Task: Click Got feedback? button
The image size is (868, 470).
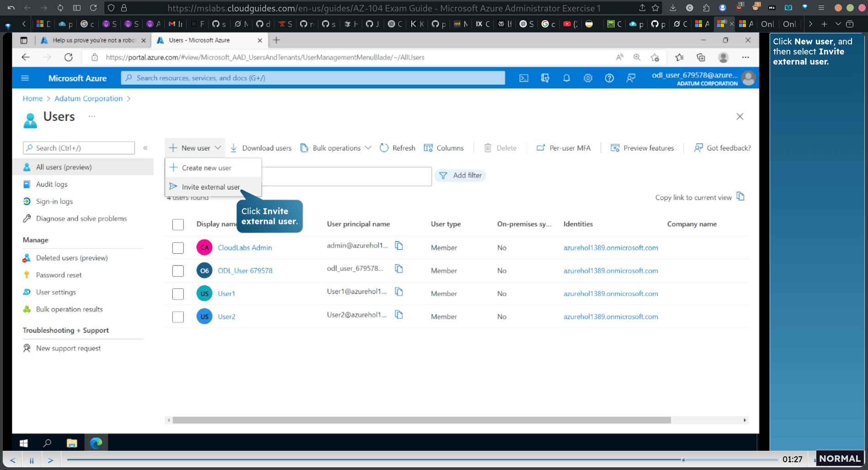Action: coord(722,148)
